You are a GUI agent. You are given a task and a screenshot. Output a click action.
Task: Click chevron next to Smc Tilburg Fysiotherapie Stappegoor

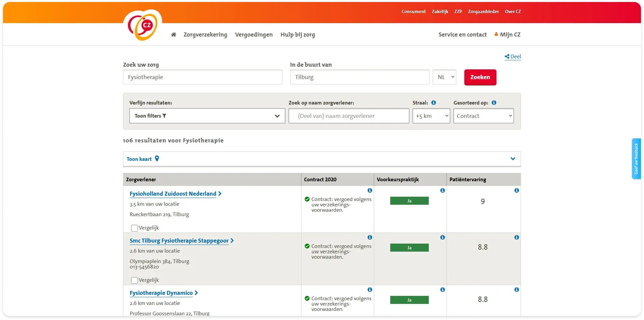232,241
